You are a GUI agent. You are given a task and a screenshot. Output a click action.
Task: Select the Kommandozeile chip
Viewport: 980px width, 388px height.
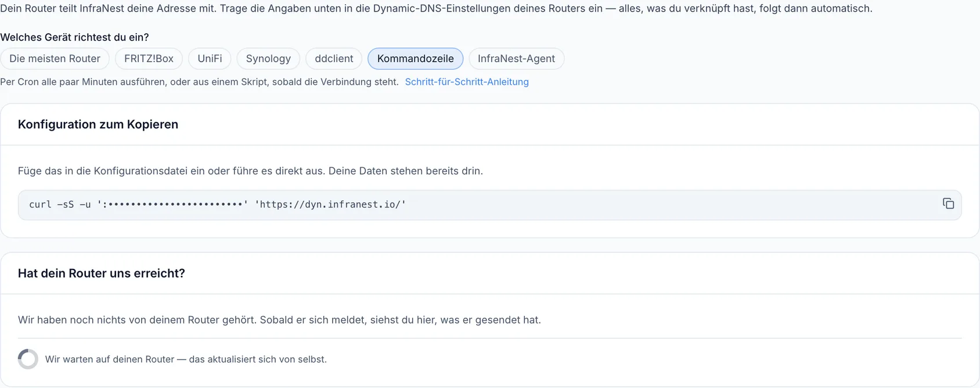point(415,59)
